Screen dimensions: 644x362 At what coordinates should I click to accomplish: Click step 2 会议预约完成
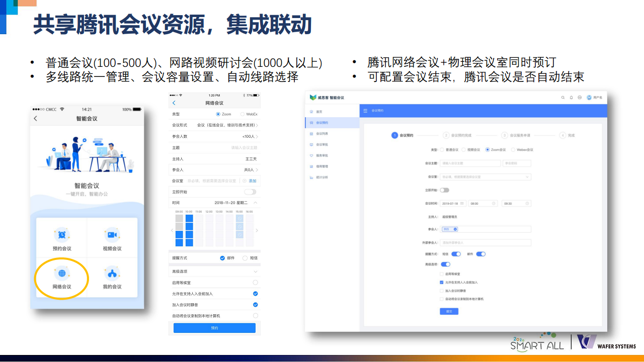pyautogui.click(x=457, y=135)
